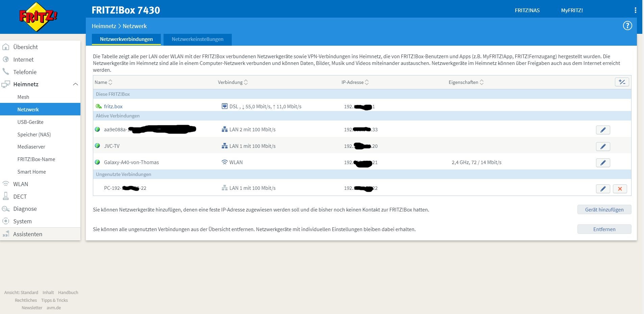Click the WLAN wifi icon in sidebar

tap(6, 184)
